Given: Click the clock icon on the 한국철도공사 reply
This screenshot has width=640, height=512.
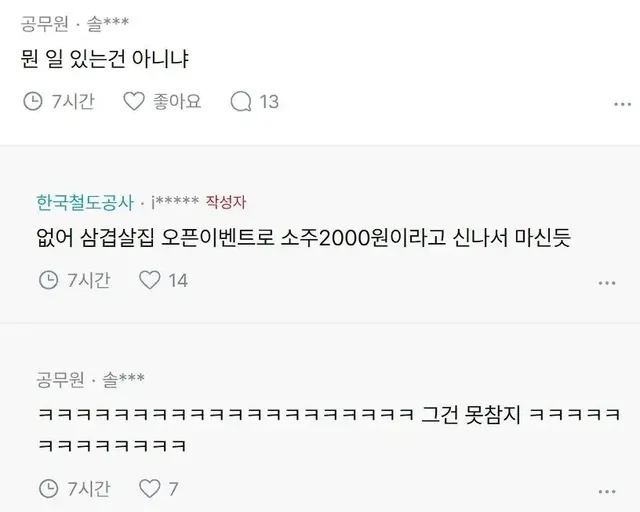Looking at the screenshot, I should pyautogui.click(x=48, y=280).
